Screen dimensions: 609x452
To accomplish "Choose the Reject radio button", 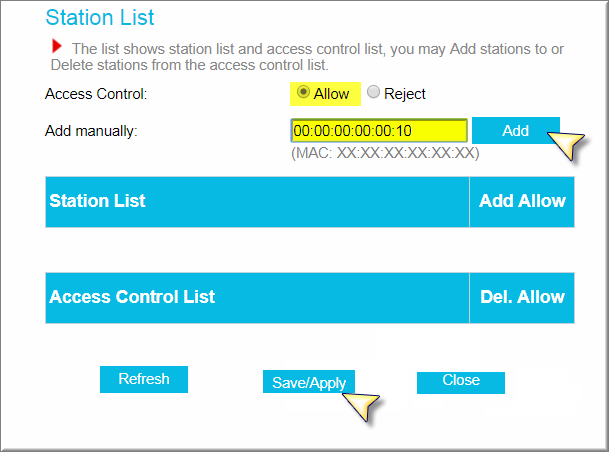I will coord(373,92).
